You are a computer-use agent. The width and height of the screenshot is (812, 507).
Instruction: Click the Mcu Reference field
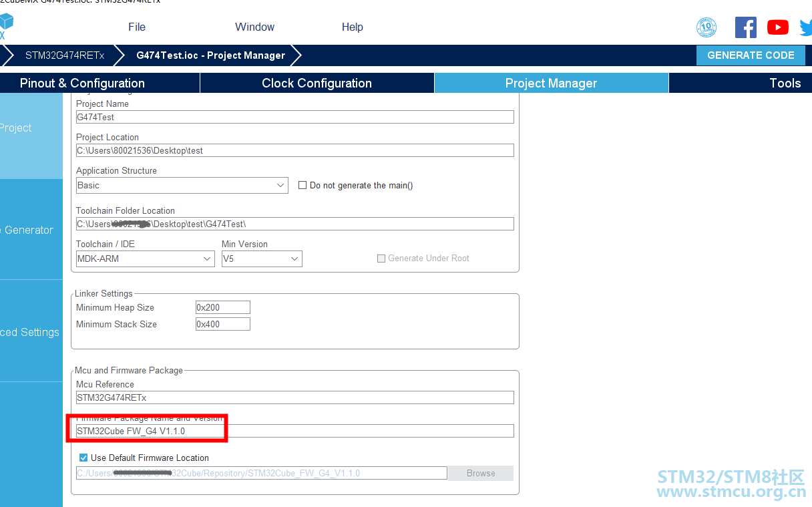[295, 397]
